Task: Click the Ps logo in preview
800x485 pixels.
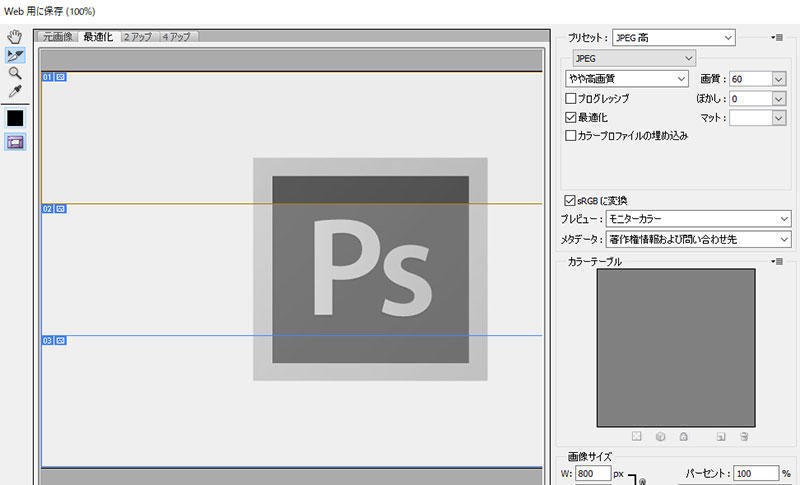Action: [x=370, y=269]
